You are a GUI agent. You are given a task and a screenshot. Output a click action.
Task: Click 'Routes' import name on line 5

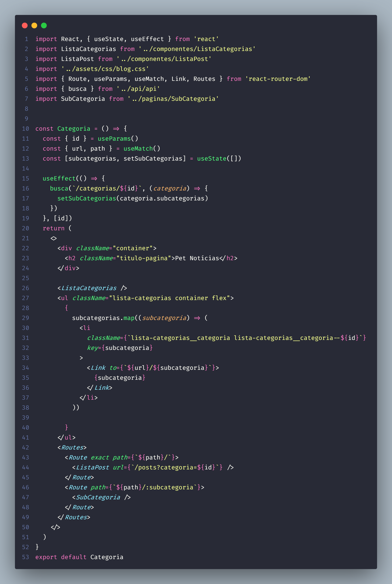tap(204, 79)
